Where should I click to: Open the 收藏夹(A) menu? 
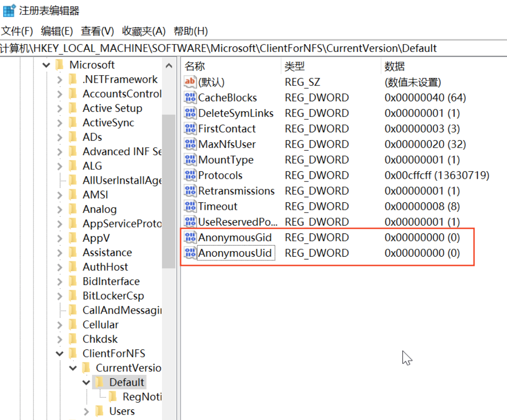tap(143, 31)
